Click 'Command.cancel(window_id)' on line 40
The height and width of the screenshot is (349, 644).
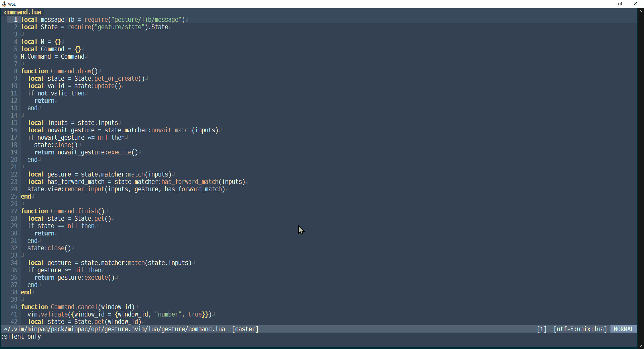93,307
